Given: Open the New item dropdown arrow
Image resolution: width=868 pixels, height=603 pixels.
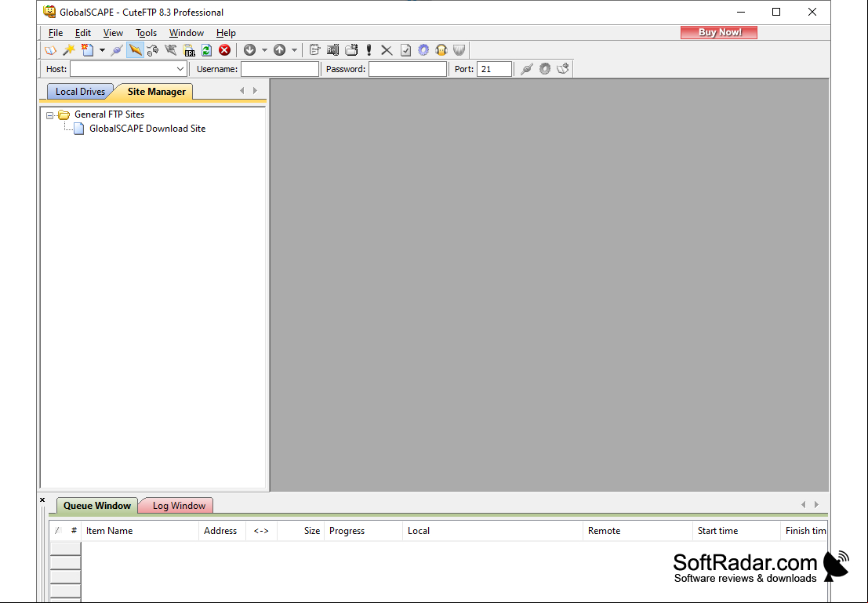Looking at the screenshot, I should click(x=102, y=50).
